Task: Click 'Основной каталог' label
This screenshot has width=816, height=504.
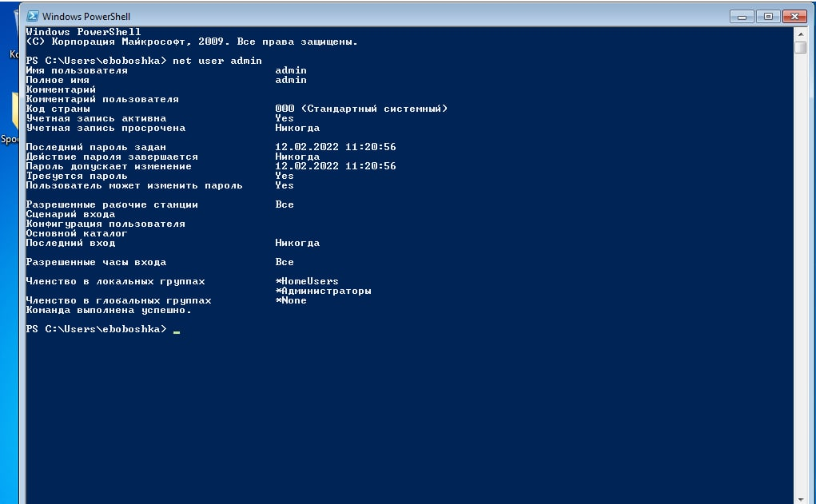Action: coord(77,233)
